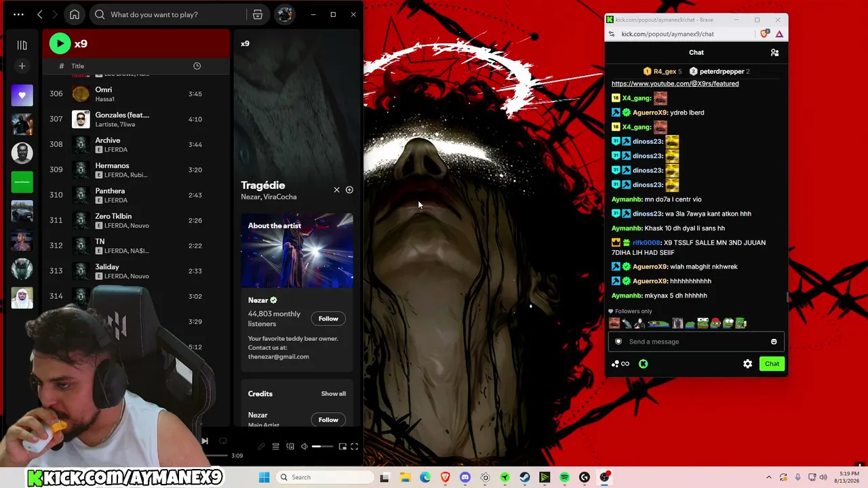868x488 pixels.
Task: Launch Microsoft Edge from the taskbar
Action: pyautogui.click(x=425, y=477)
